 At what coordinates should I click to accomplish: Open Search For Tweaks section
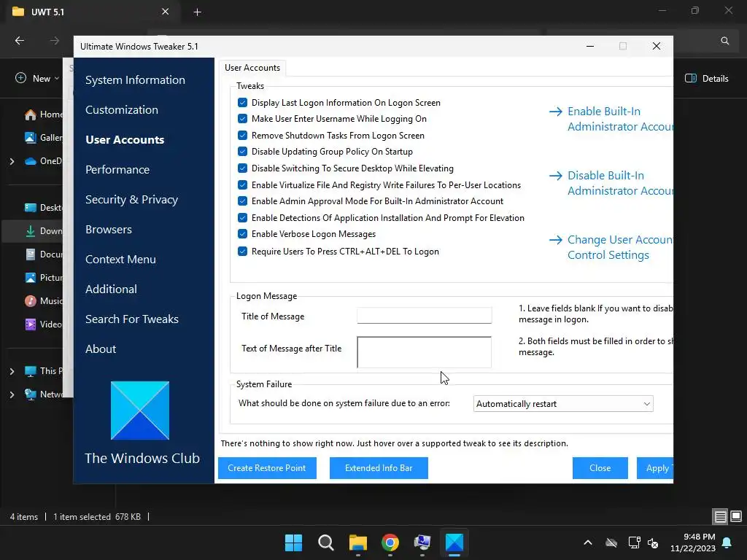click(x=132, y=319)
